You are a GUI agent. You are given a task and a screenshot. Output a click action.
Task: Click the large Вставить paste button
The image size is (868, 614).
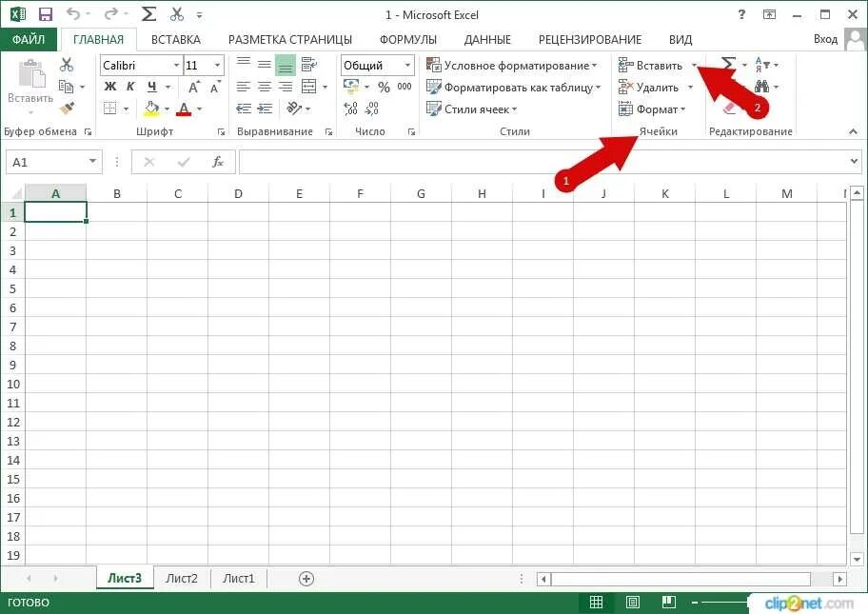pyautogui.click(x=30, y=86)
